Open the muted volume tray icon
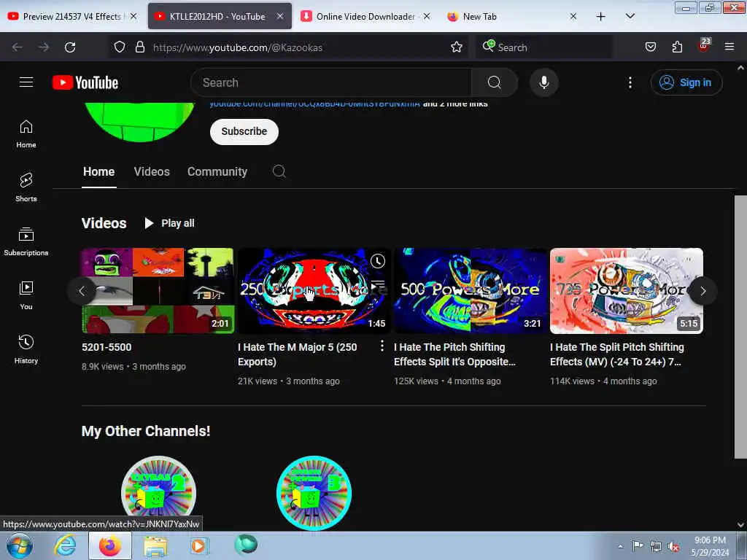 (673, 547)
